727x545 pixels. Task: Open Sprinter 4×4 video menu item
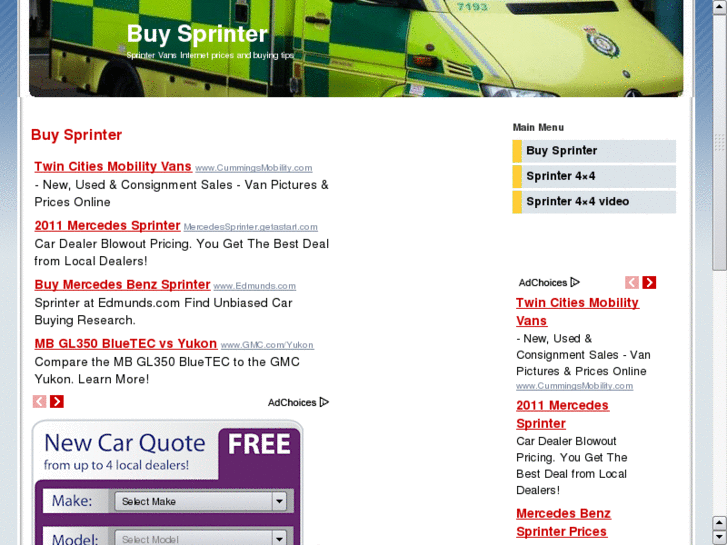pos(594,202)
